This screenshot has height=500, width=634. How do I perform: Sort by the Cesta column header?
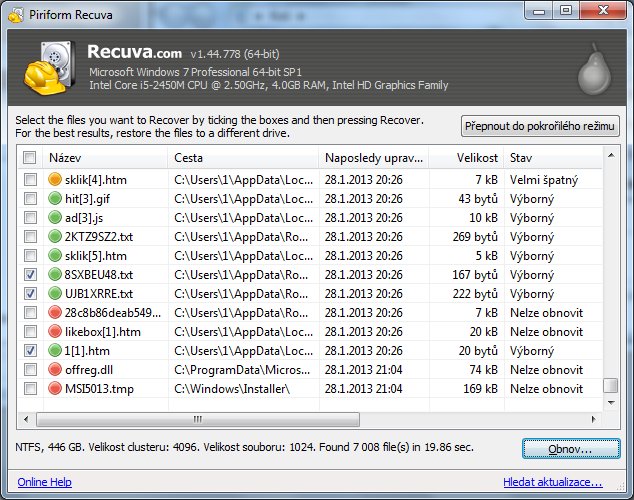click(243, 157)
